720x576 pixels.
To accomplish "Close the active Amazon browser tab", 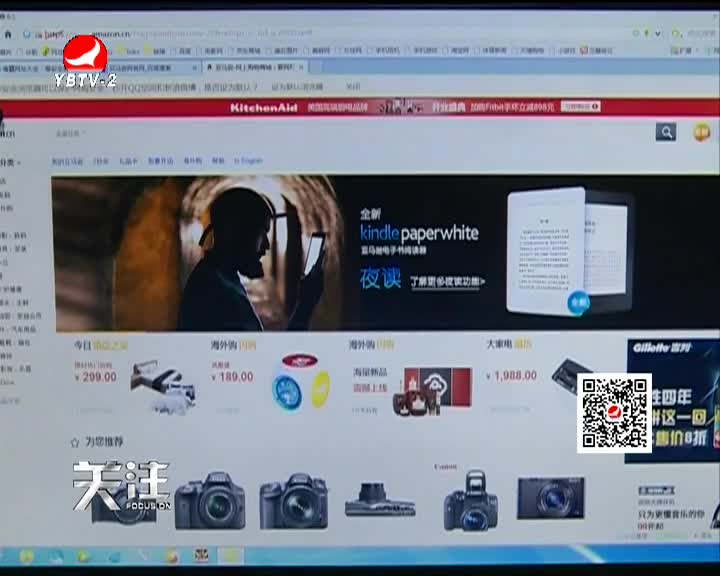I will (x=301, y=68).
